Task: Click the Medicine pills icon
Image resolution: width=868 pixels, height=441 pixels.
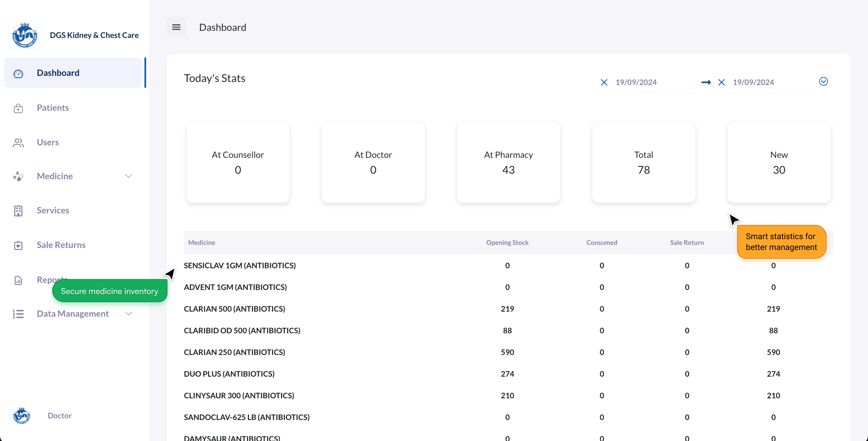Action: pos(18,176)
